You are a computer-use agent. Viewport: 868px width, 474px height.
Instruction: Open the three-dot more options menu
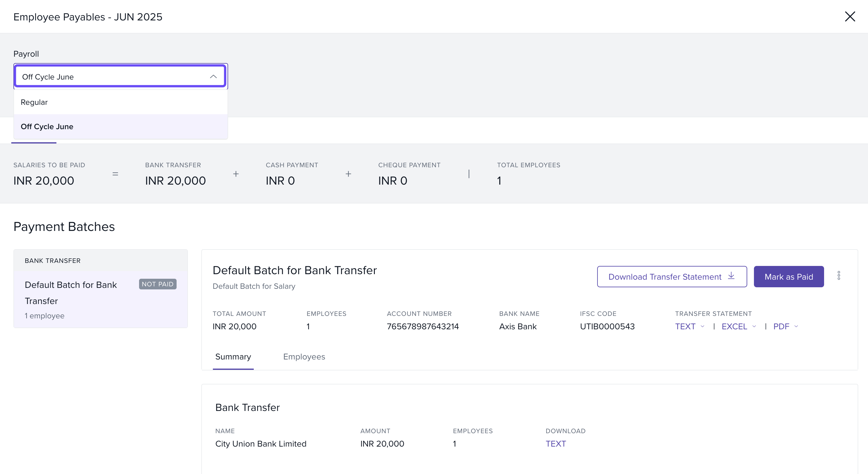(838, 276)
